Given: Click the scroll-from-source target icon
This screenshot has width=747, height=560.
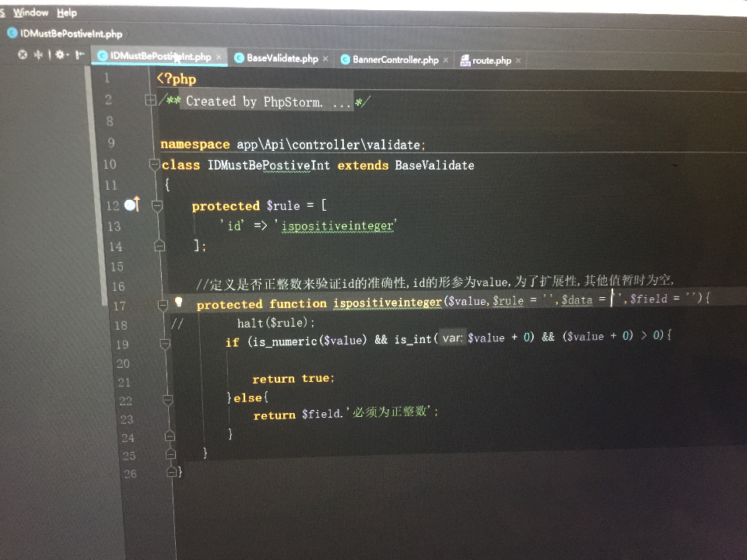Looking at the screenshot, I should (23, 54).
